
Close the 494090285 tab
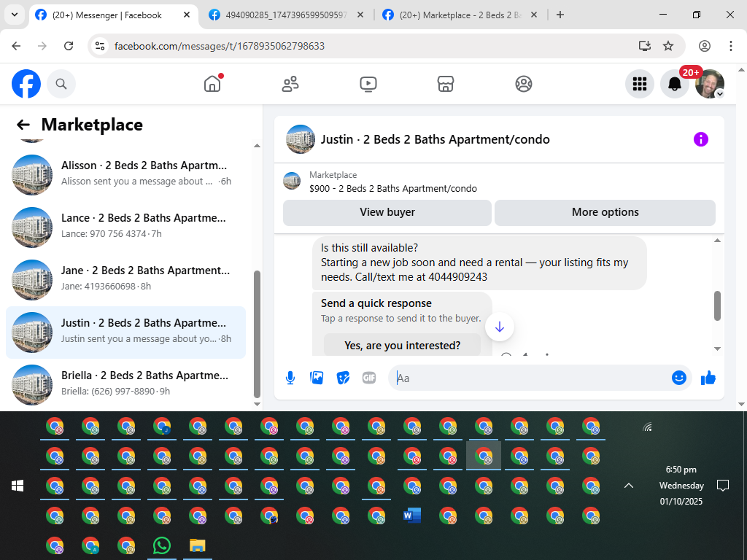click(360, 15)
